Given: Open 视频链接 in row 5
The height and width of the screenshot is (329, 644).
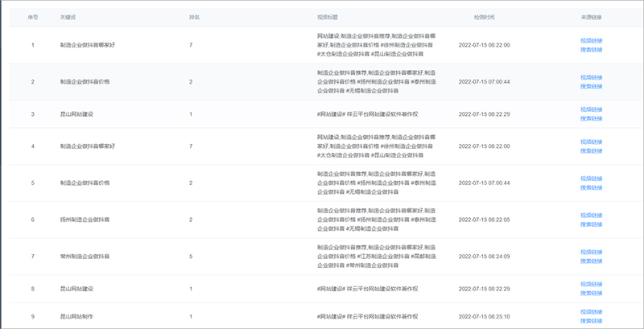Looking at the screenshot, I should (x=591, y=179).
